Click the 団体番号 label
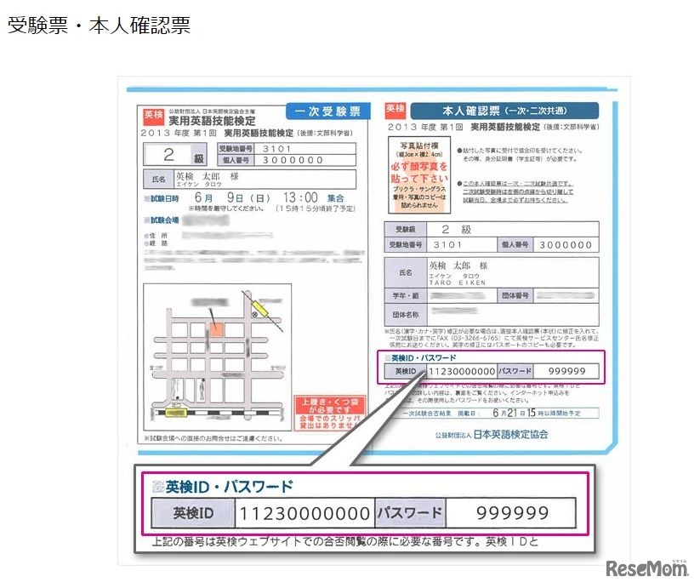 coord(515,295)
